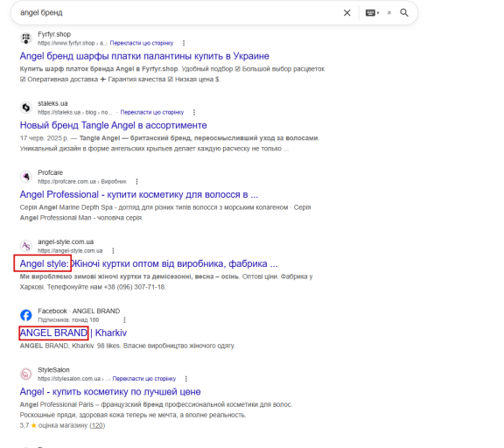Open three-dot menu for Fyrfyr.shop result
The width and height of the screenshot is (504, 448).
pyautogui.click(x=184, y=43)
